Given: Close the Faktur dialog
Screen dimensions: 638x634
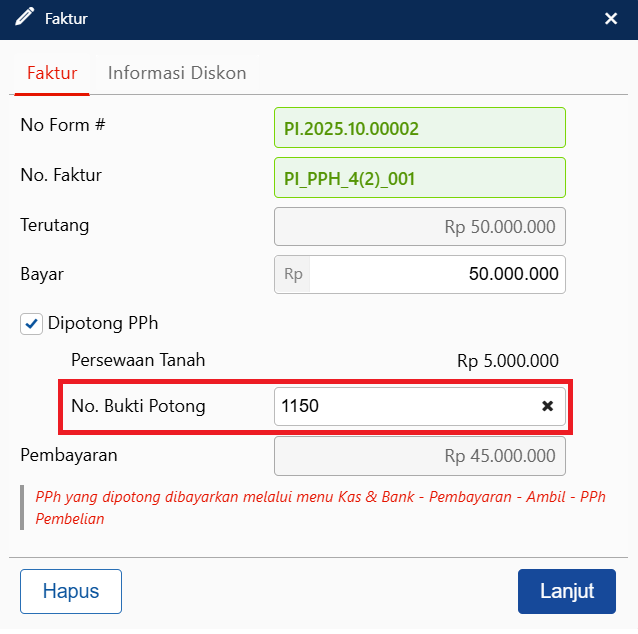Looking at the screenshot, I should click(611, 18).
